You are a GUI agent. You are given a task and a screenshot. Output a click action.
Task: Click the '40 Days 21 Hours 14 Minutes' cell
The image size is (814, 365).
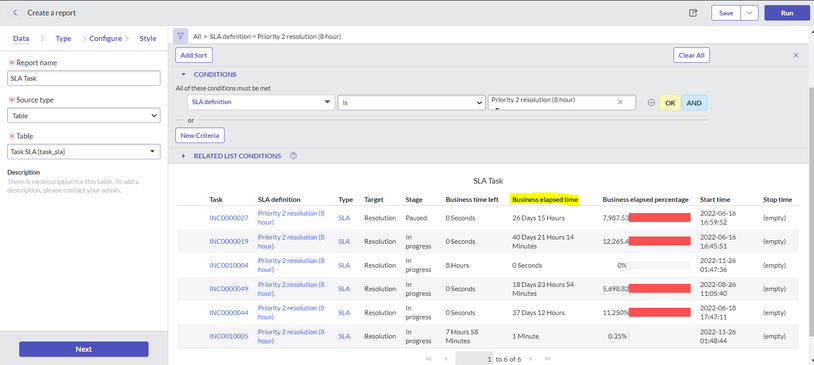click(x=543, y=241)
